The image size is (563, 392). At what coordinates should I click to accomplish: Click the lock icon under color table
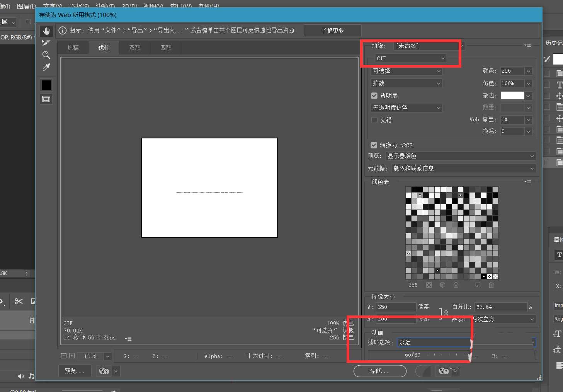[456, 285]
